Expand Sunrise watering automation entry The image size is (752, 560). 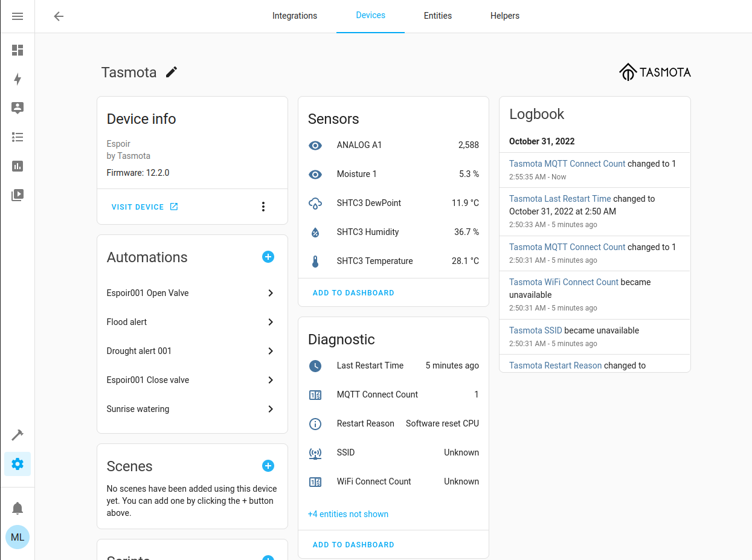click(x=271, y=409)
